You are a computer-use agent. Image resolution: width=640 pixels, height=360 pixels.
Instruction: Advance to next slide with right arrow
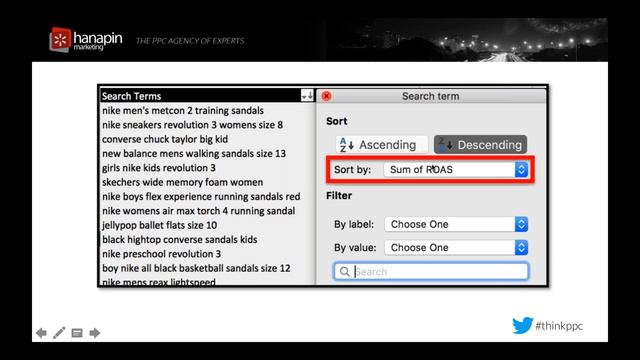click(95, 333)
